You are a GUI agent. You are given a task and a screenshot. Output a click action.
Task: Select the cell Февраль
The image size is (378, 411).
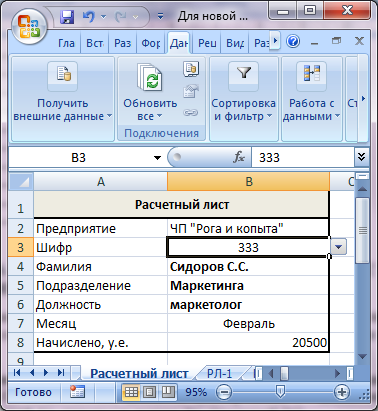tap(248, 323)
